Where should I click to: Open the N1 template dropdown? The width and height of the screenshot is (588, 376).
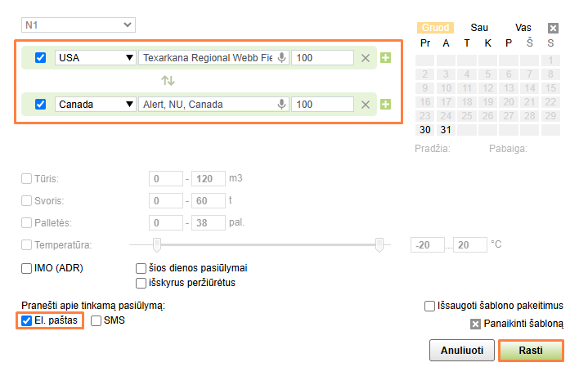pyautogui.click(x=79, y=25)
